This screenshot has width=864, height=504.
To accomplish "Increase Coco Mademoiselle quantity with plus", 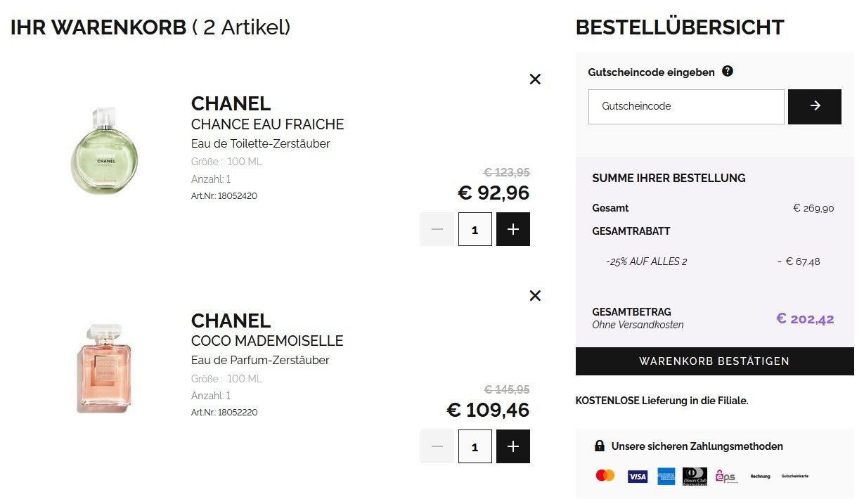I will [513, 446].
